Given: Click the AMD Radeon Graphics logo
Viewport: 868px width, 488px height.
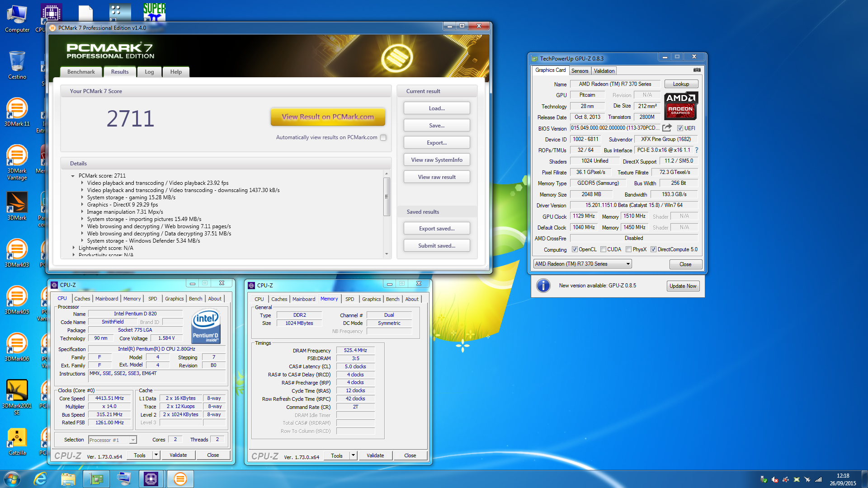Looking at the screenshot, I should point(681,106).
